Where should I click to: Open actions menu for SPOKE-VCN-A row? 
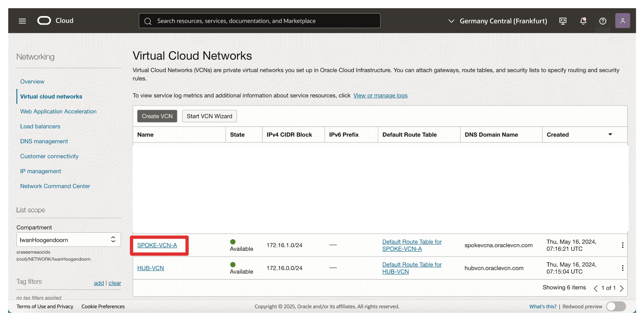pyautogui.click(x=623, y=245)
